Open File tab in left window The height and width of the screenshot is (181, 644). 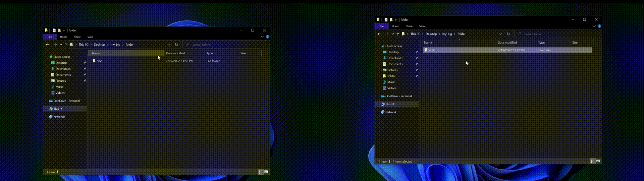(x=50, y=37)
